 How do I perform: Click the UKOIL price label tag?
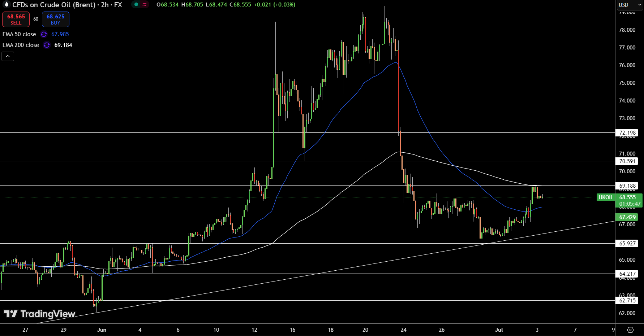pyautogui.click(x=606, y=197)
